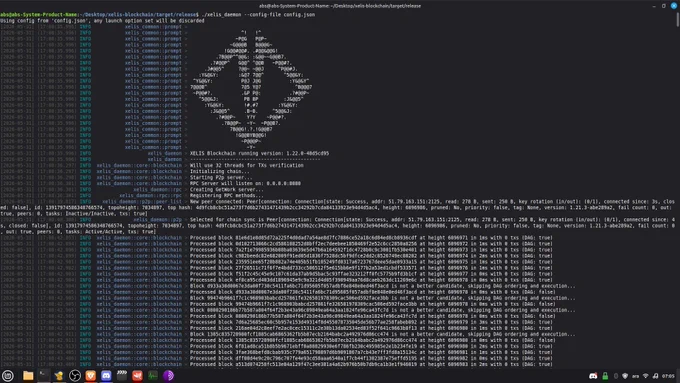Click the shield tray icon
This screenshot has width=680, height=383.
click(625, 376)
